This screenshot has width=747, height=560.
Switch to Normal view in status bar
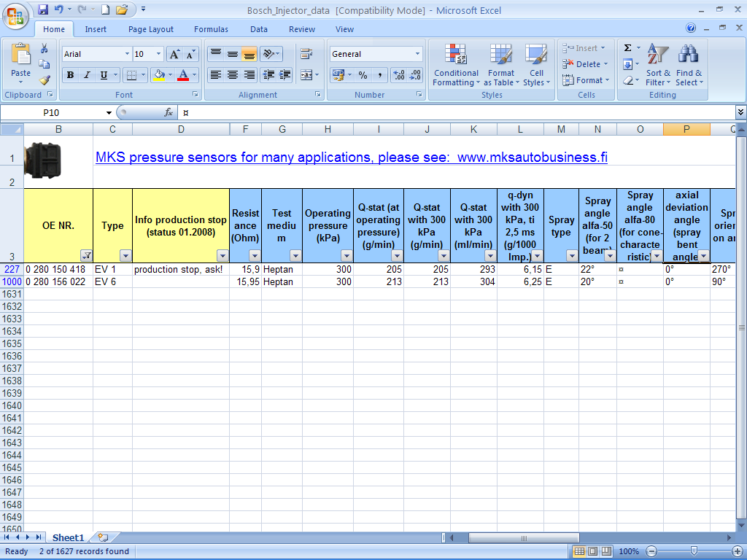[579, 551]
